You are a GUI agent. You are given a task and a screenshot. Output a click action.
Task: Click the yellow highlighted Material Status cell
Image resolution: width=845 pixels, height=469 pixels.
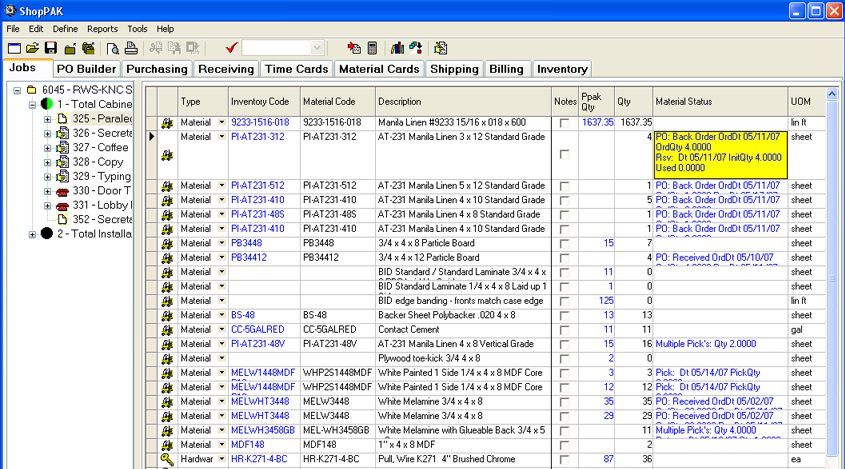point(721,155)
